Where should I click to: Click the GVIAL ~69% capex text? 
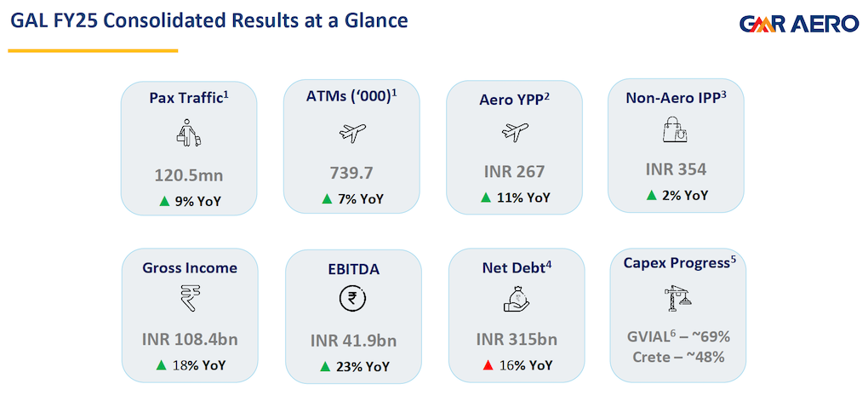tap(678, 337)
